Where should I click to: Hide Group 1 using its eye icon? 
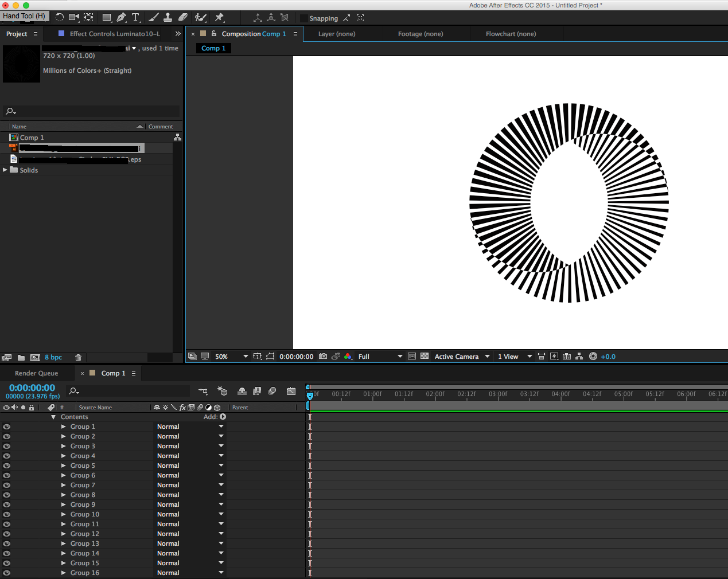[6, 427]
